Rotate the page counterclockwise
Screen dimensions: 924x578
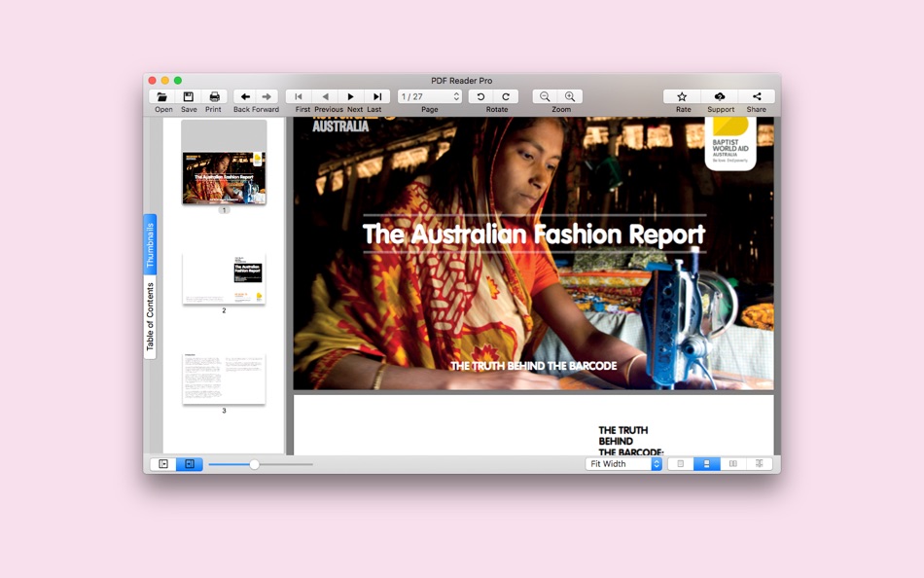coord(480,96)
